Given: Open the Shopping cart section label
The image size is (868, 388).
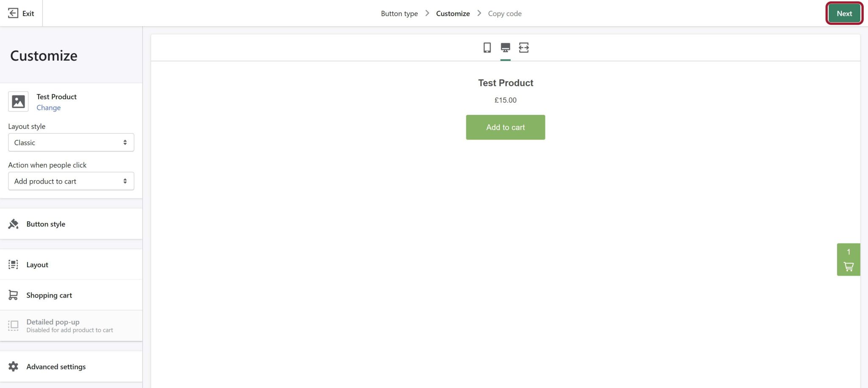Looking at the screenshot, I should point(49,295).
